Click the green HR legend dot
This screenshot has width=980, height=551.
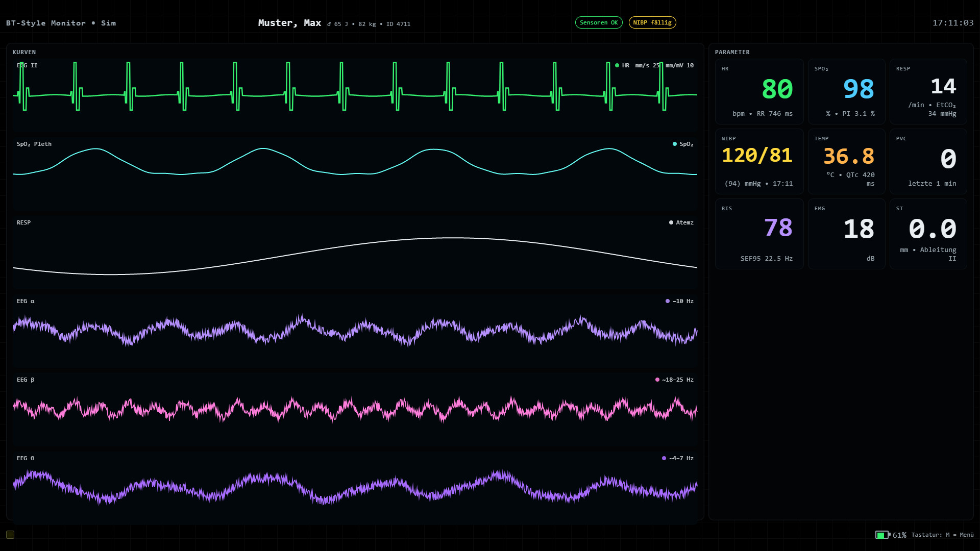(x=616, y=65)
